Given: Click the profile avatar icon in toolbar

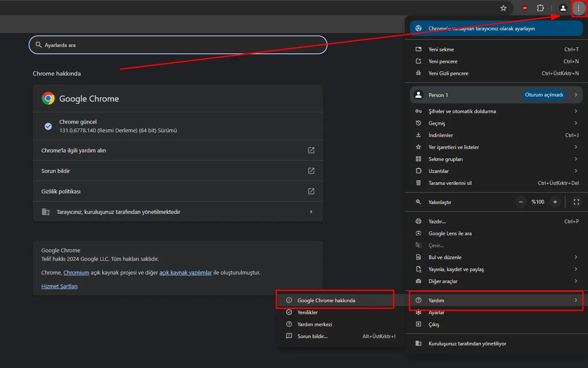Looking at the screenshot, I should point(563,8).
